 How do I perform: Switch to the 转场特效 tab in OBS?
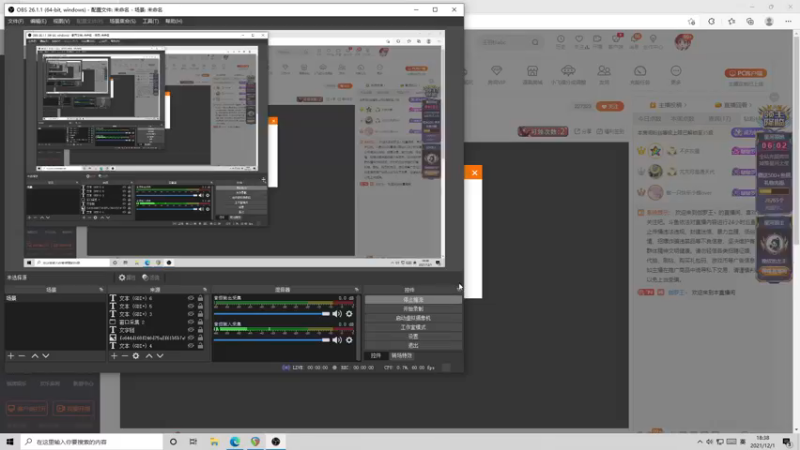coord(402,356)
